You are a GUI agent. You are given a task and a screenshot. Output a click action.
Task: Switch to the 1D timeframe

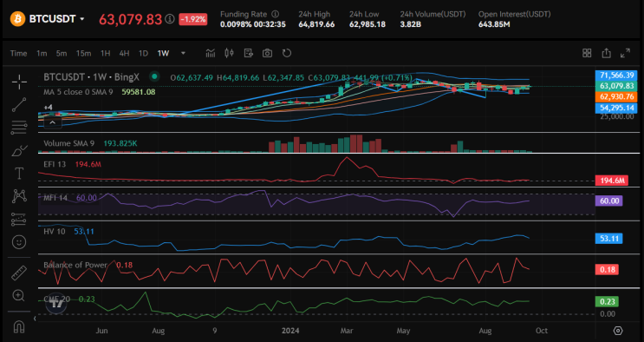tap(143, 53)
